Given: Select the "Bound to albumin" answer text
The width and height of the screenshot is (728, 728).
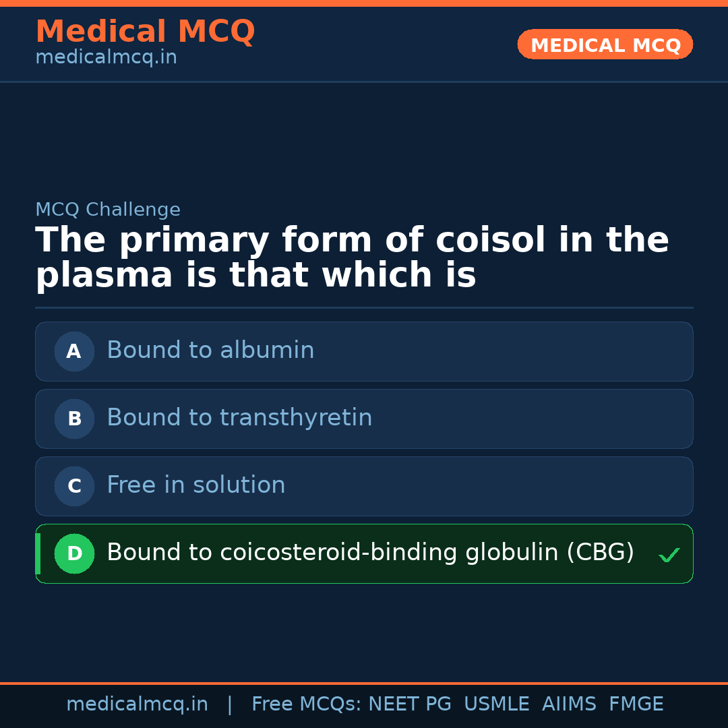Looking at the screenshot, I should tap(210, 351).
